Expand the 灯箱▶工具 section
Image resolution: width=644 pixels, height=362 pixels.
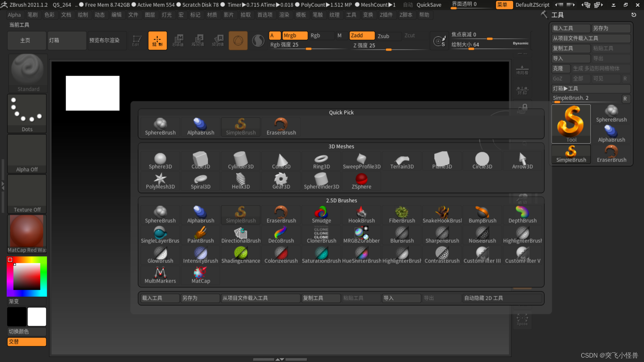pyautogui.click(x=591, y=88)
